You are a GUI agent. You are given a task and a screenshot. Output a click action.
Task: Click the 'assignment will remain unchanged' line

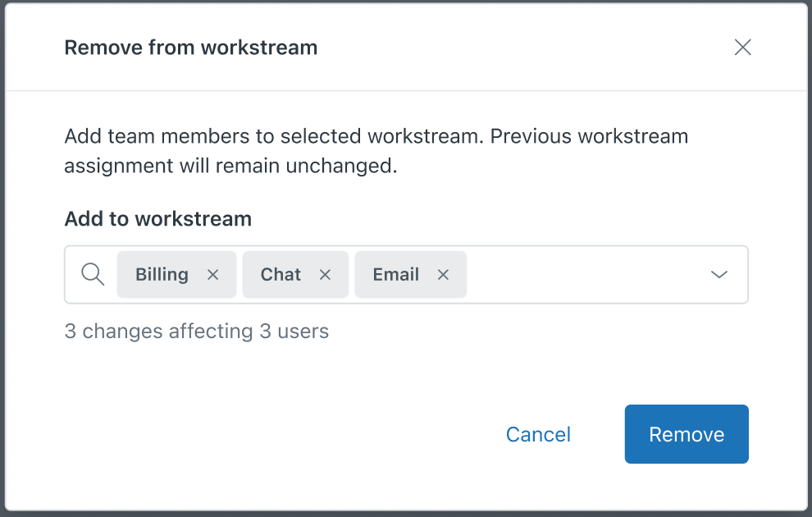pos(230,166)
